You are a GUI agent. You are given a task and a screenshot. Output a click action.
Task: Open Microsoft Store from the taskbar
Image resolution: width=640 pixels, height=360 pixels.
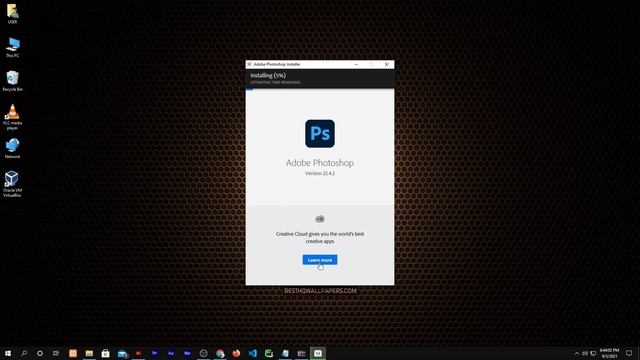coord(105,353)
